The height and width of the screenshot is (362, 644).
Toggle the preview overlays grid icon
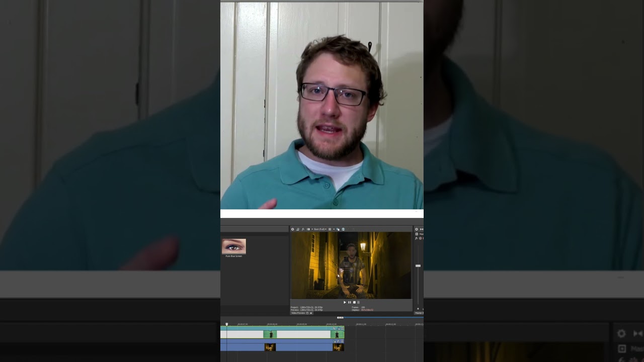330,229
